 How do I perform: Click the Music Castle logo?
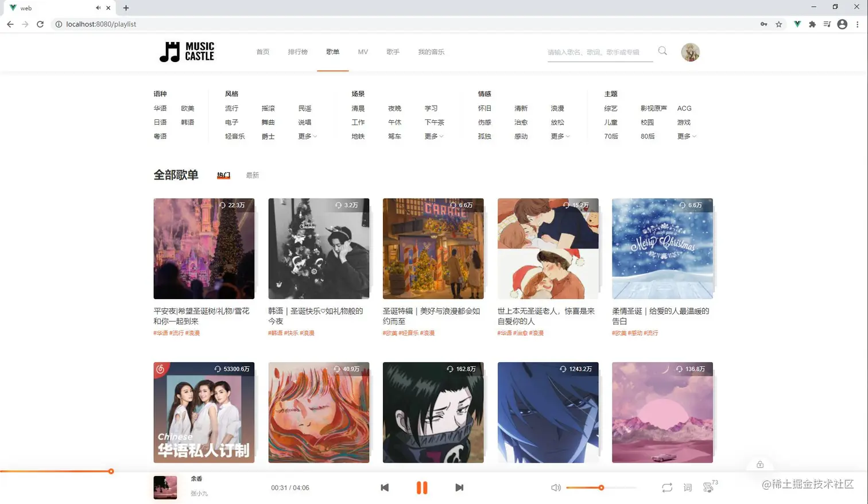(187, 52)
